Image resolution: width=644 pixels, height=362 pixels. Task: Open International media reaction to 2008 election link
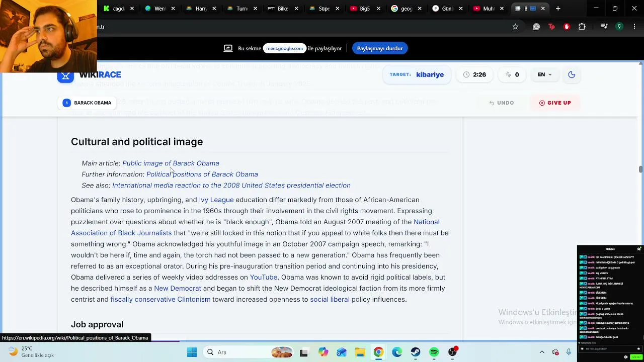pyautogui.click(x=231, y=185)
